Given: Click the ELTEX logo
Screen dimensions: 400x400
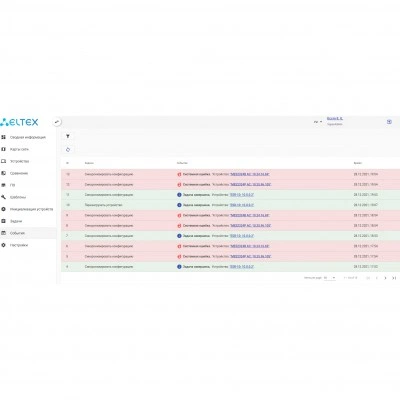Looking at the screenshot, I should point(19,122).
